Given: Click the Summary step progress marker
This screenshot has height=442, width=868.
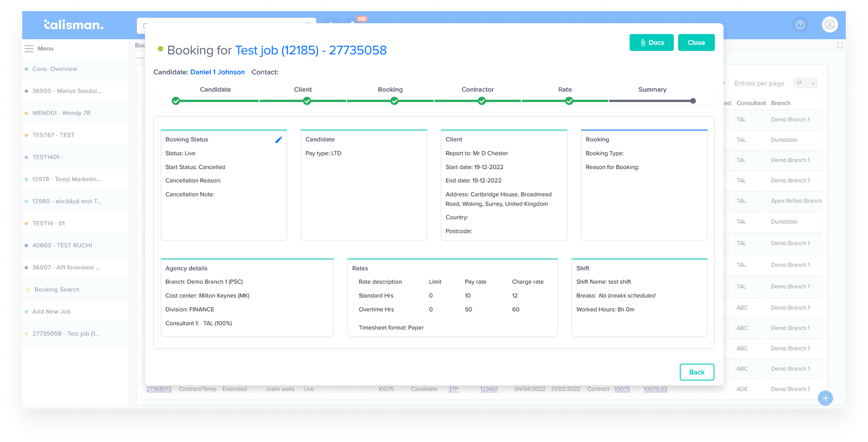Looking at the screenshot, I should [x=692, y=101].
